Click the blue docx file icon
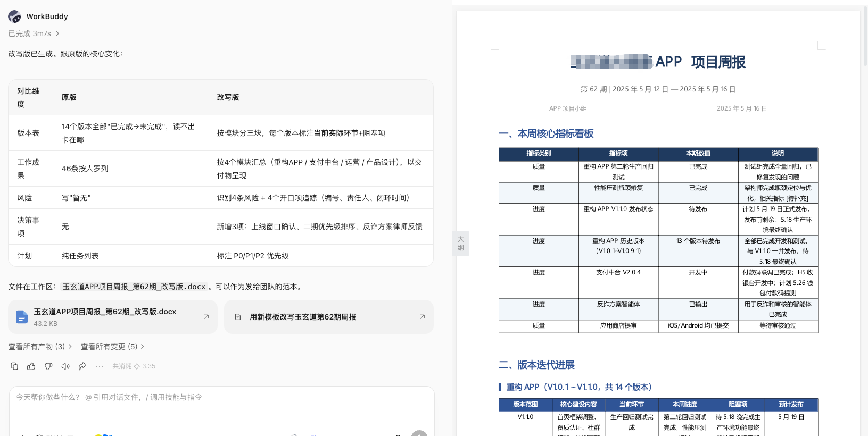 coord(22,317)
